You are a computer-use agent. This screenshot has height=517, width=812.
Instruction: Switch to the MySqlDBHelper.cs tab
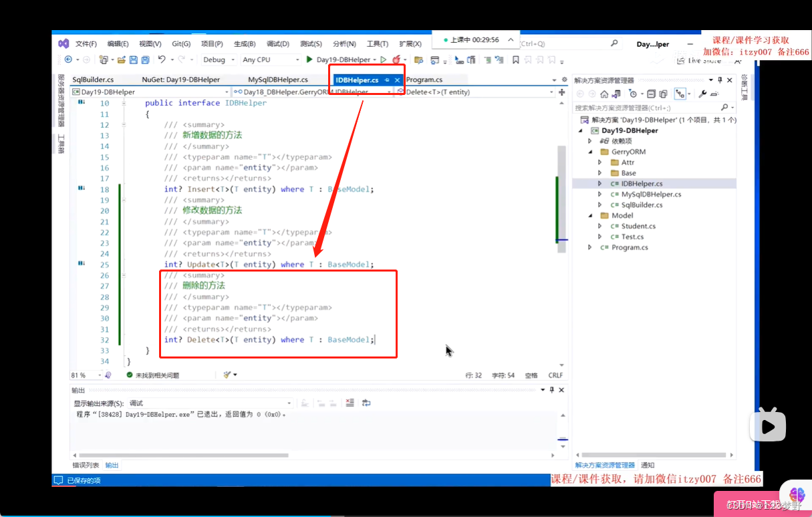click(278, 80)
